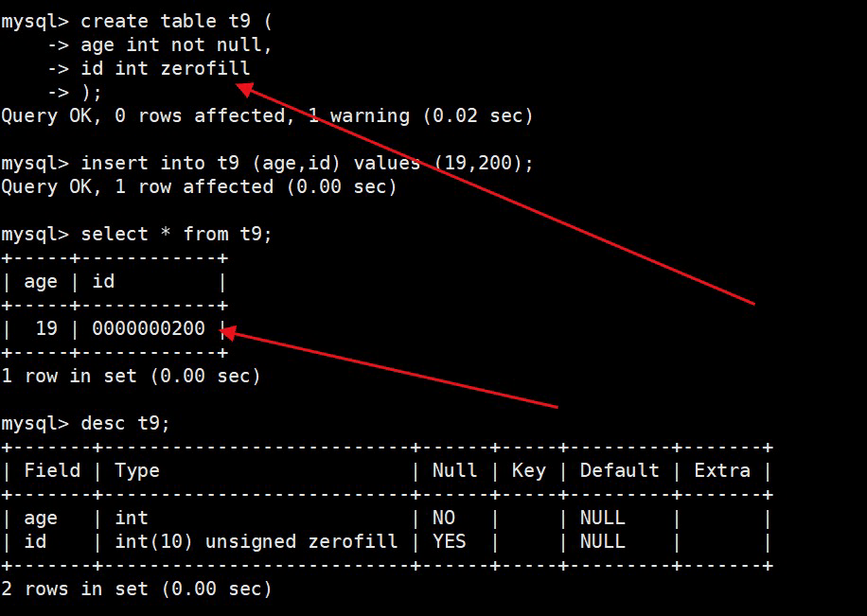The height and width of the screenshot is (616, 867).
Task: Click the 'YES' value in the Null column
Action: pyautogui.click(x=450, y=541)
